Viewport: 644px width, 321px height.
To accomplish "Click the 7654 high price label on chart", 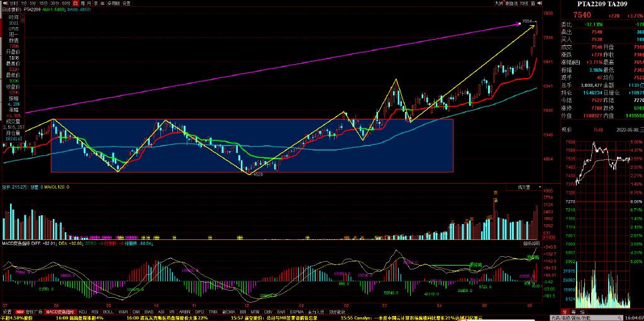I will 527,21.
